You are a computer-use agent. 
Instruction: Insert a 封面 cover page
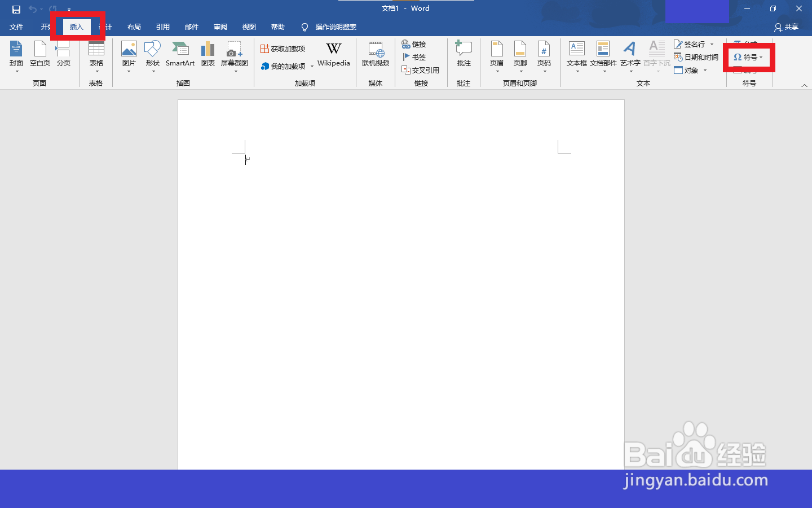(16, 56)
